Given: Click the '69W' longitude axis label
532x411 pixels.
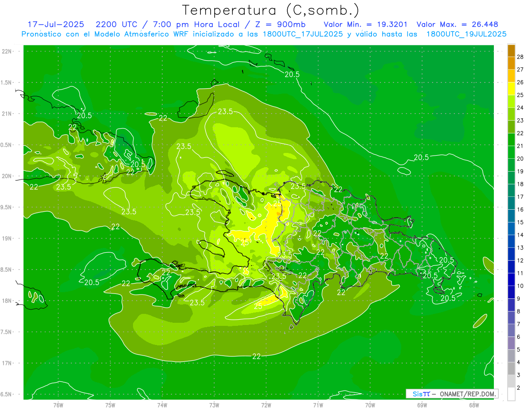Looking at the screenshot, I should [x=422, y=405].
